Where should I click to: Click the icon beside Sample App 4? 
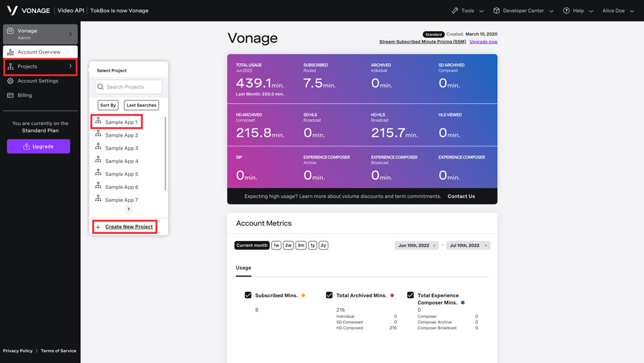98,160
